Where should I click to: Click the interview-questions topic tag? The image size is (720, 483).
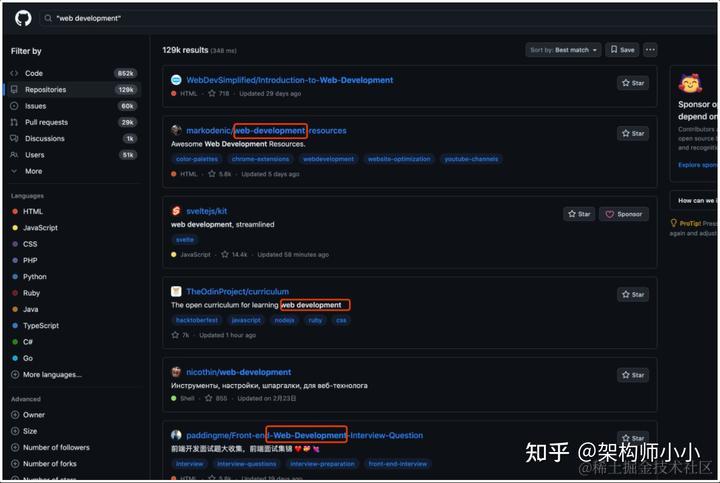tap(247, 464)
